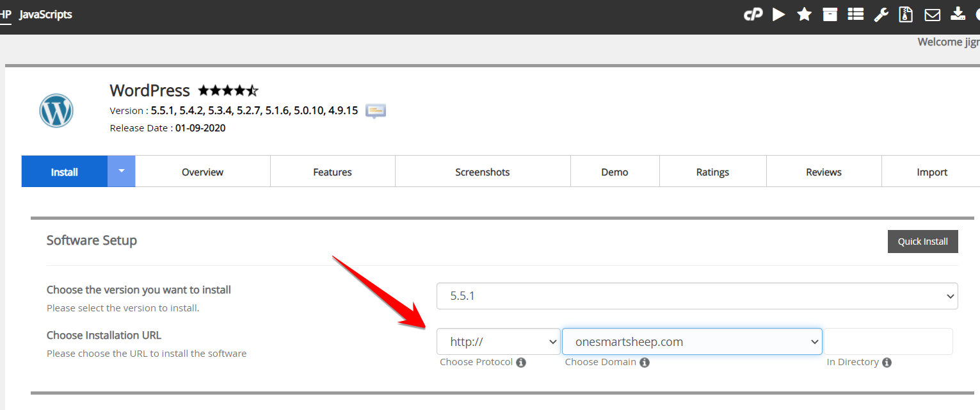Select the Install tab
The height and width of the screenshot is (410, 980).
coord(65,172)
